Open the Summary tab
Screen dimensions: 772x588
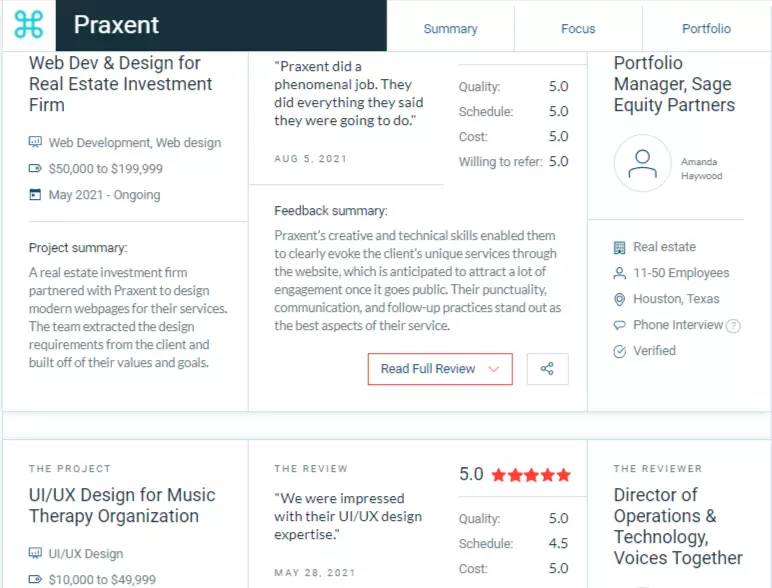coord(450,29)
